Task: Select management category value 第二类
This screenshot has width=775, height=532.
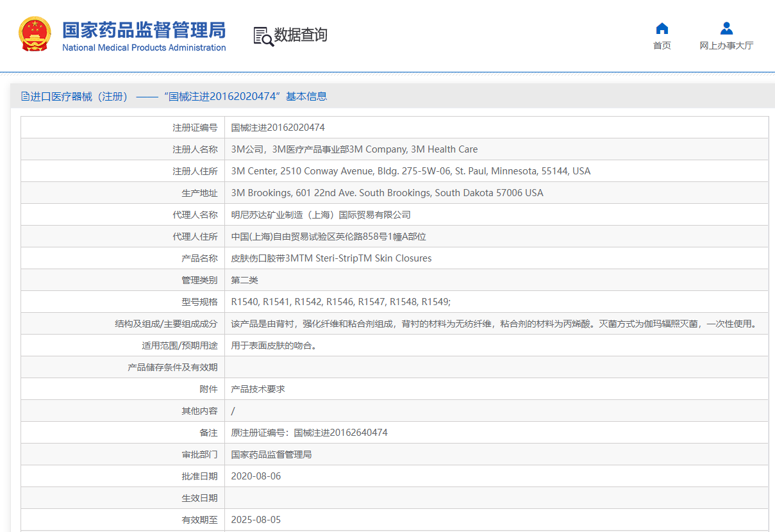Action: pyautogui.click(x=245, y=280)
